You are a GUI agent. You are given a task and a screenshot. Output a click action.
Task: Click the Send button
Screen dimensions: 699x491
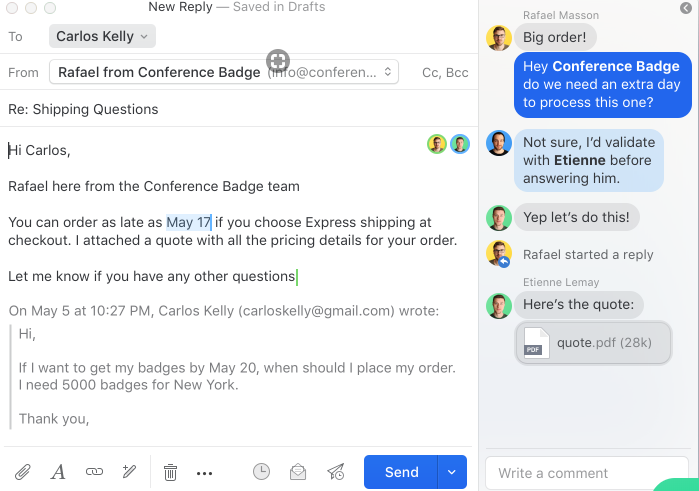(401, 472)
